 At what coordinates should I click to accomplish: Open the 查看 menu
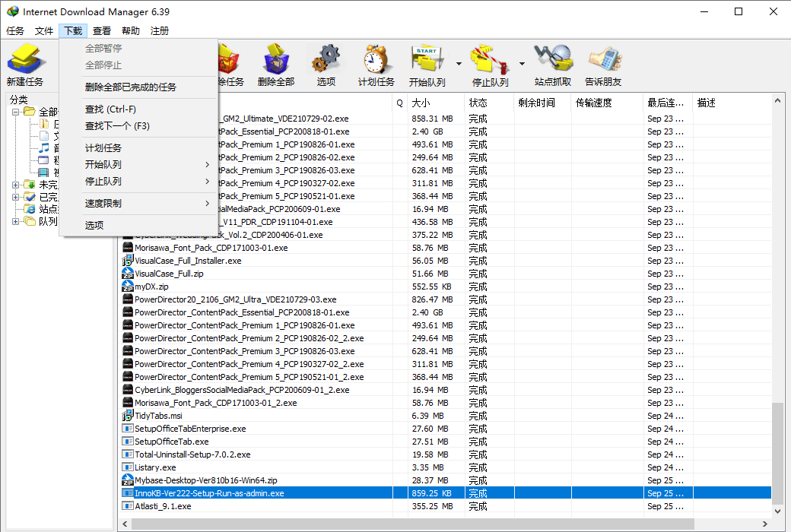coord(102,30)
